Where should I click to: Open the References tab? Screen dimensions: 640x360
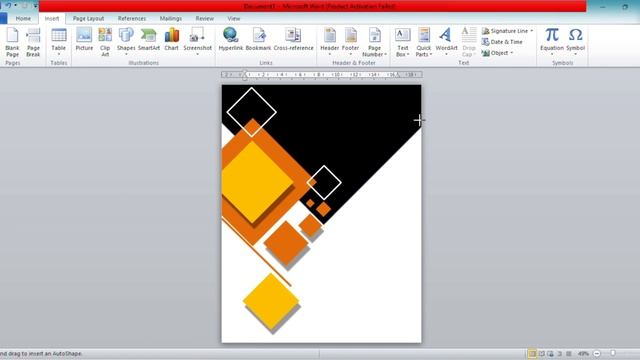[132, 18]
